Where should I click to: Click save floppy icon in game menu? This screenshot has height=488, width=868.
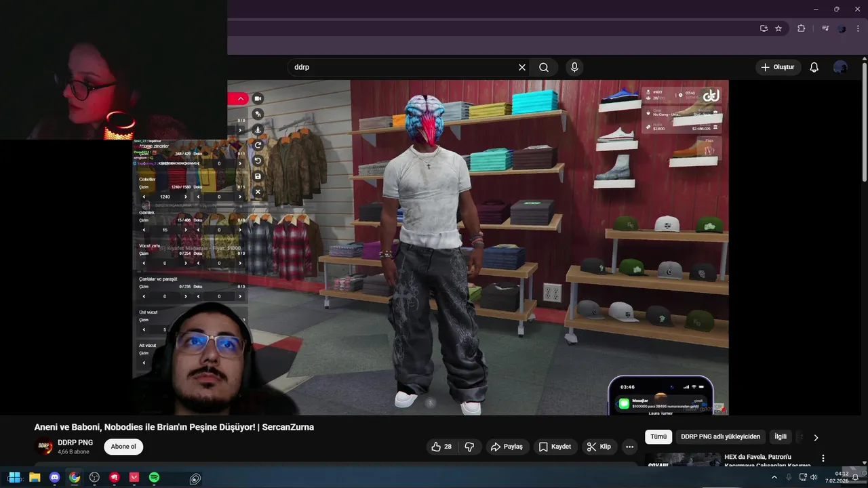pos(258,176)
